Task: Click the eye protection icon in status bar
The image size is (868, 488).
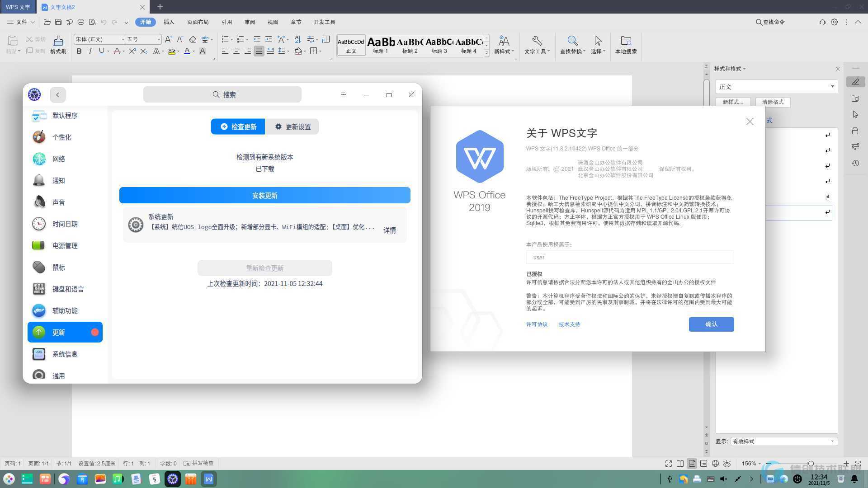Action: click(x=727, y=464)
